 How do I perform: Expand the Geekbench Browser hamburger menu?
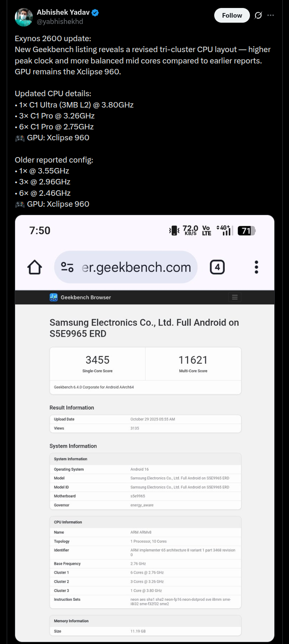tap(234, 297)
